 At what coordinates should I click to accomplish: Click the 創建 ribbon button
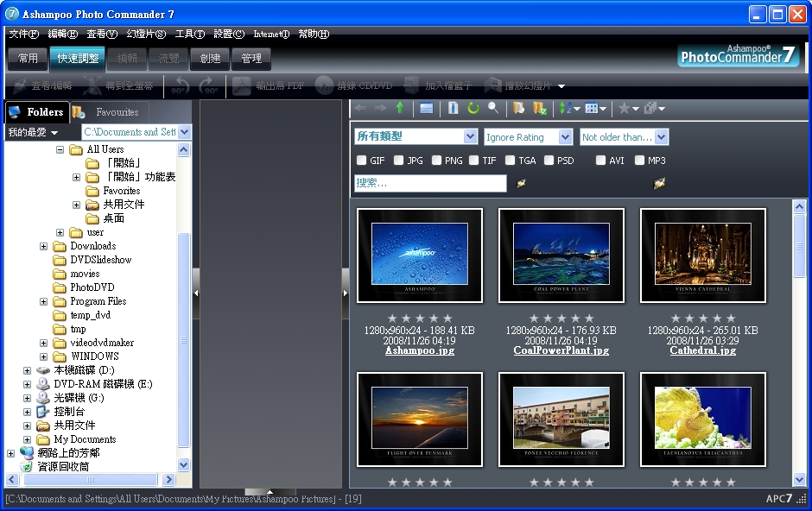(210, 59)
